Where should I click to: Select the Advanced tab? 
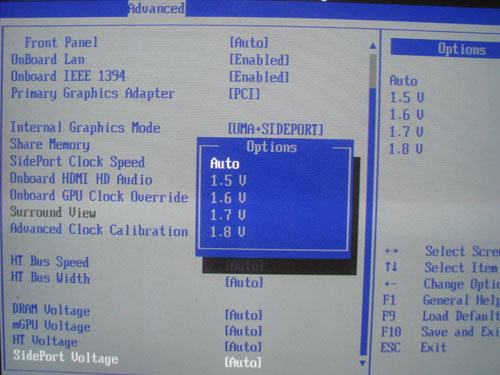point(157,8)
